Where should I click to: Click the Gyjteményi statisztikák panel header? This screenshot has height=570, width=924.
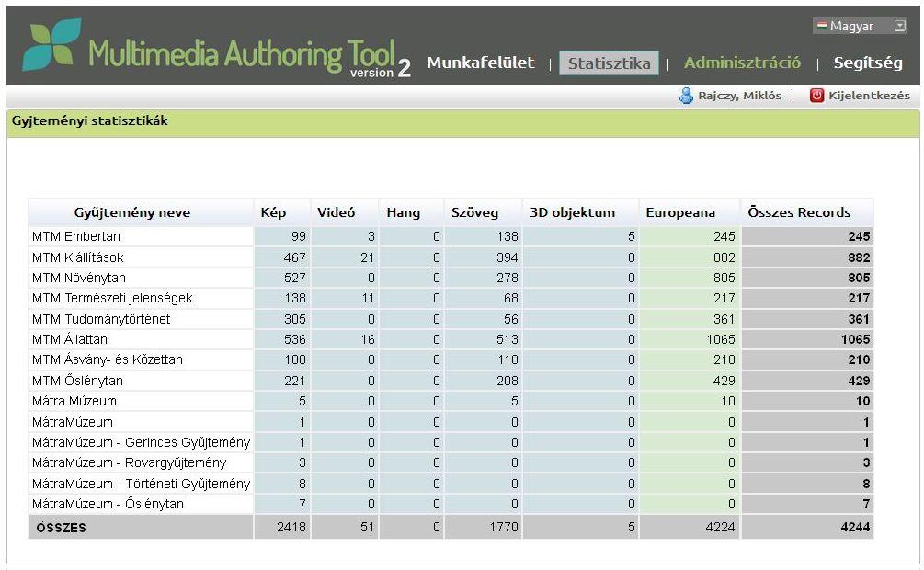coord(462,123)
